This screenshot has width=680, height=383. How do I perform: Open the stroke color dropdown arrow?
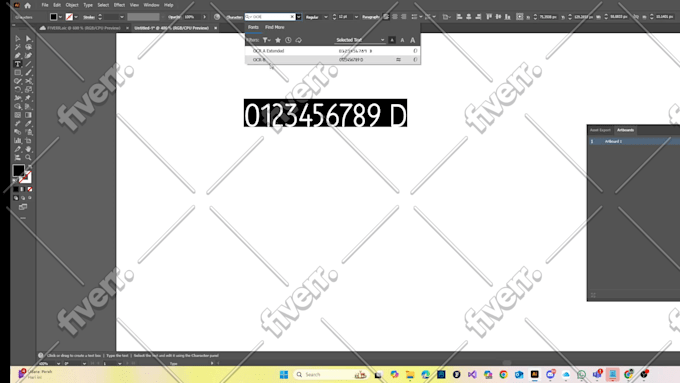[76, 17]
